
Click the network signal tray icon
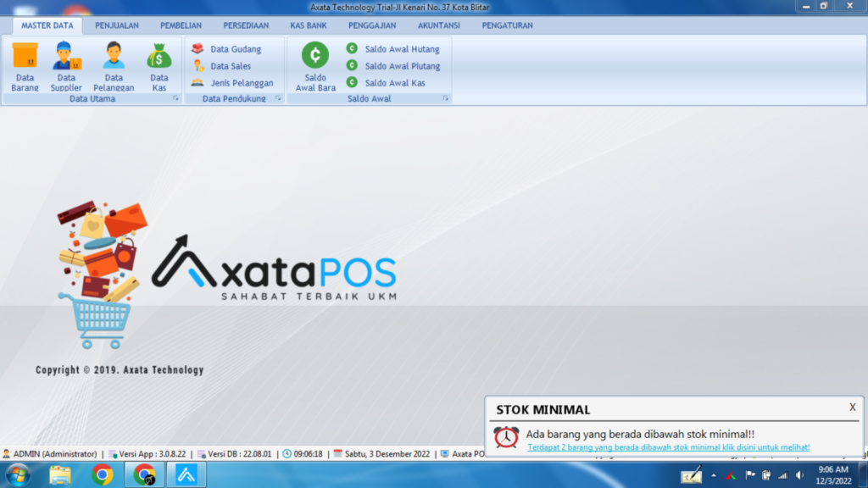(x=782, y=474)
